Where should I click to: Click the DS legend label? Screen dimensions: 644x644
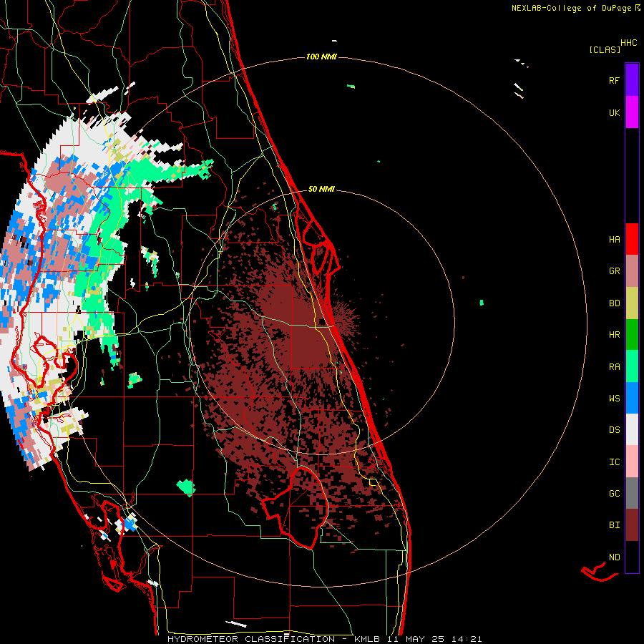point(614,429)
